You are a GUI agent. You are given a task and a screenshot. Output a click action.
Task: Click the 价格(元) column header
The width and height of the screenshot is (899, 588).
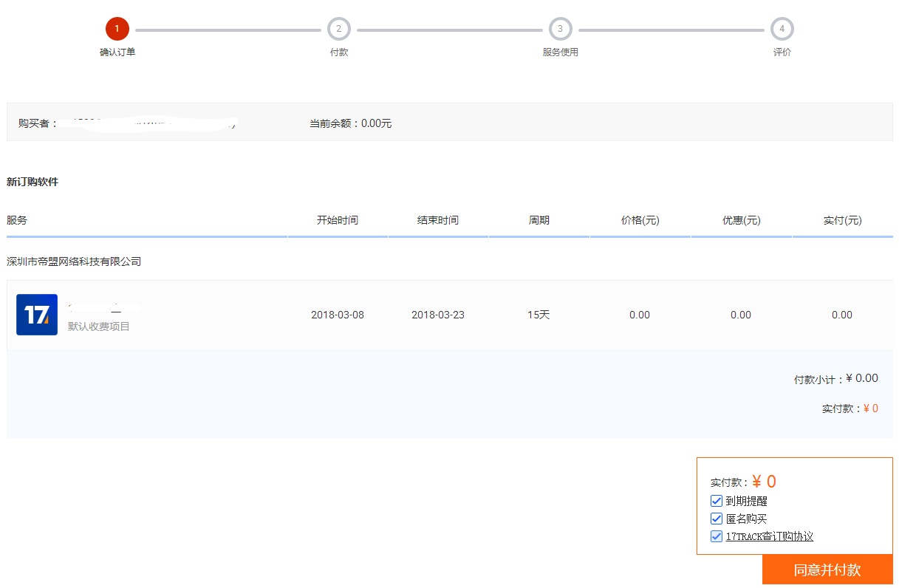click(639, 219)
